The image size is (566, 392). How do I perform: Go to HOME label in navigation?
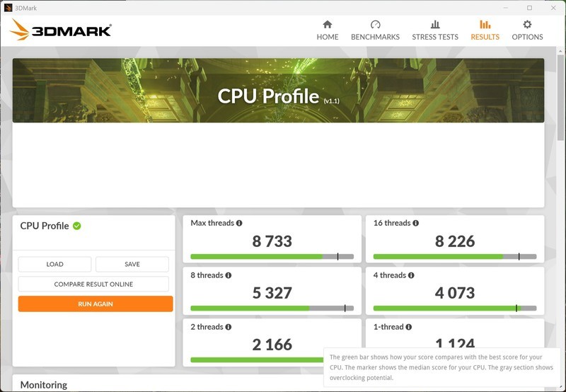pyautogui.click(x=328, y=37)
